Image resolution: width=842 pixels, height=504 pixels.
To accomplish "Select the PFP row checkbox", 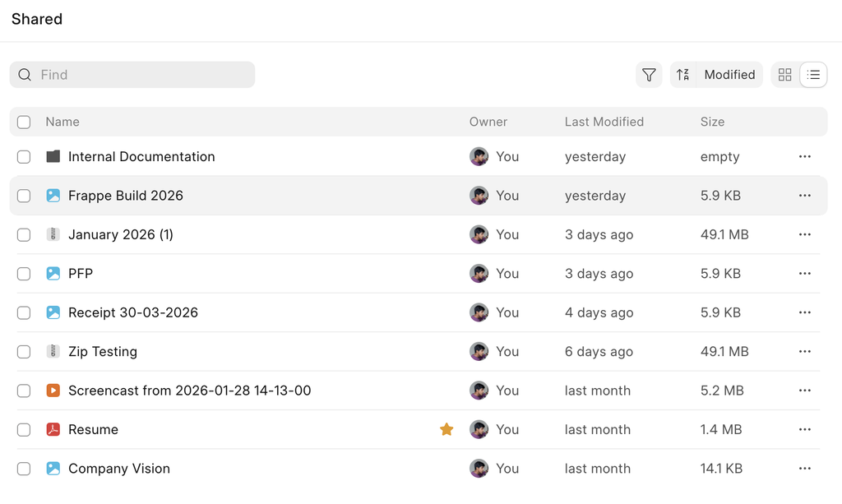I will click(24, 274).
